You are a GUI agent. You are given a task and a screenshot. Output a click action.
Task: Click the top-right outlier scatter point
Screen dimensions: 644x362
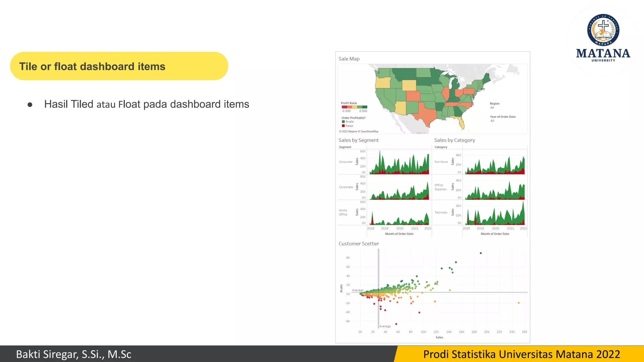click(x=480, y=253)
